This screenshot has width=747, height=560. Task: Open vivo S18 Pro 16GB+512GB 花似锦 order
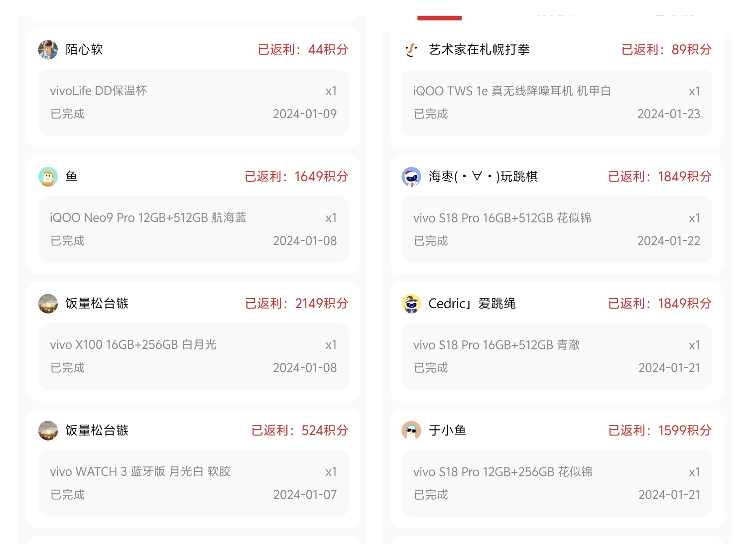coord(557,229)
